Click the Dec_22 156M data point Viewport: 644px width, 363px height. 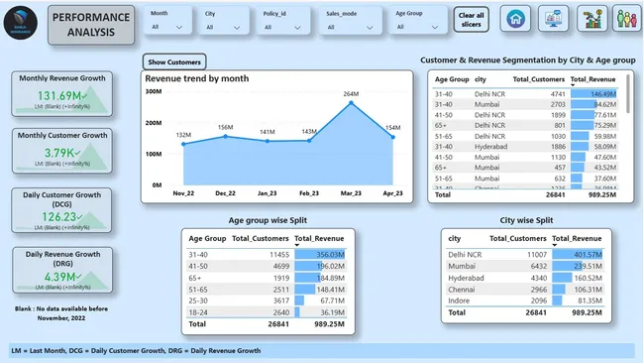(x=226, y=137)
